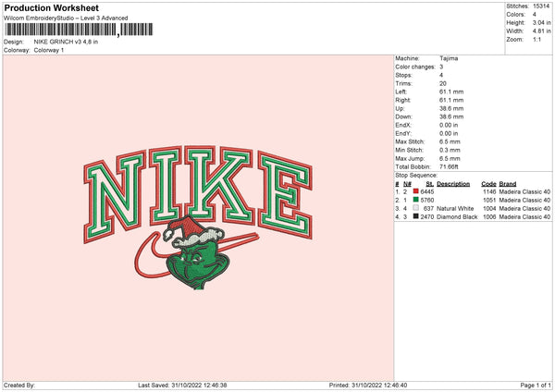Click the 'Page 1 of 1' footer text
The height and width of the screenshot is (392, 555).
536,386
